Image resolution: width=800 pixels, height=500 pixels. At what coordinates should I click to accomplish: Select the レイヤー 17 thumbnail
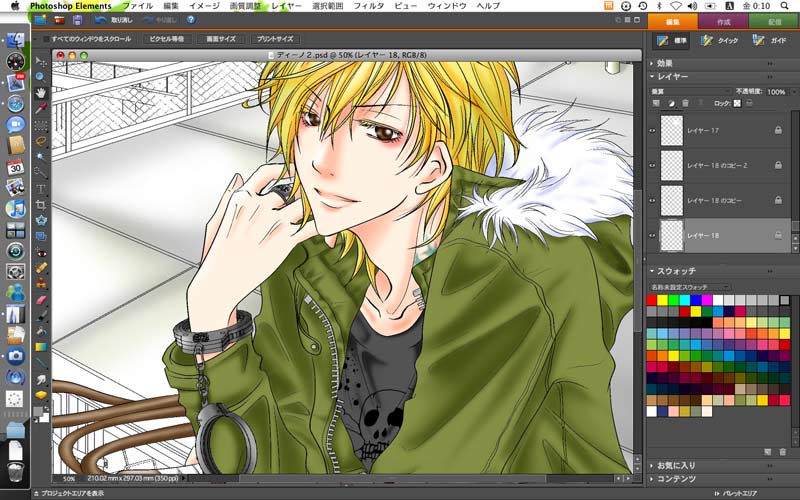tap(671, 131)
